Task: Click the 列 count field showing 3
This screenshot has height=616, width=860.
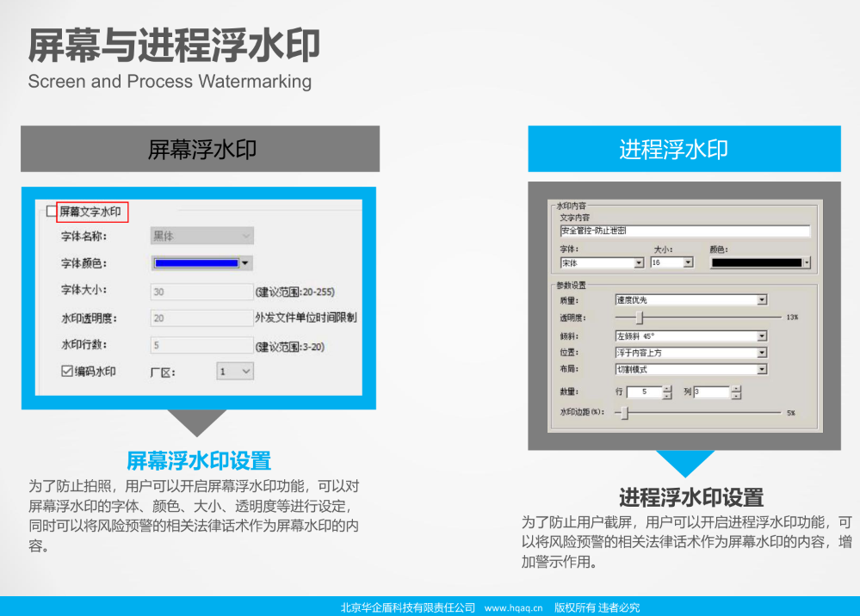Action: pos(711,391)
